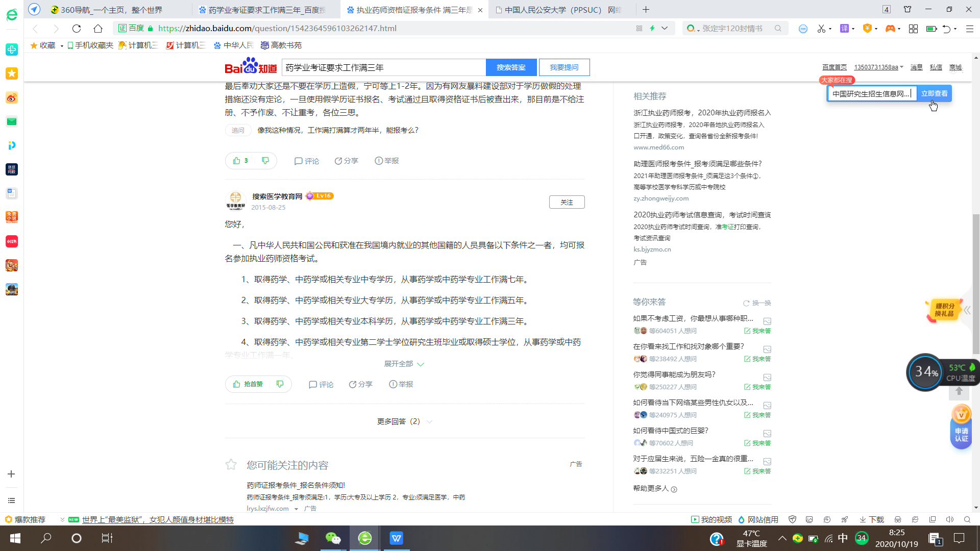The height and width of the screenshot is (551, 980).
Task: Open the screenshot scissors tool
Action: click(x=821, y=29)
